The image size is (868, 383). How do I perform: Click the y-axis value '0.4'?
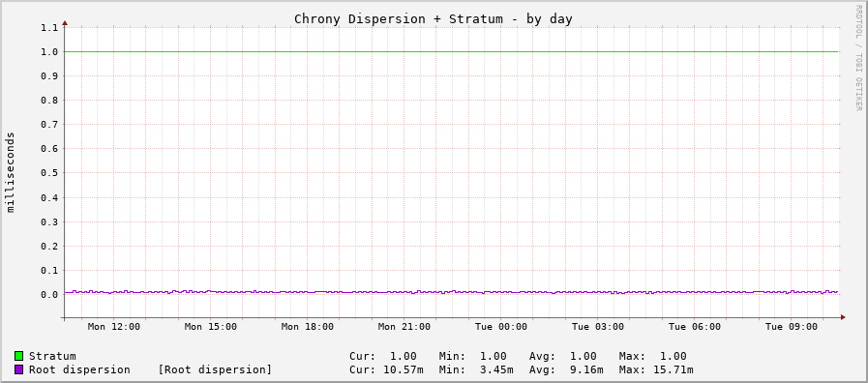coord(49,197)
